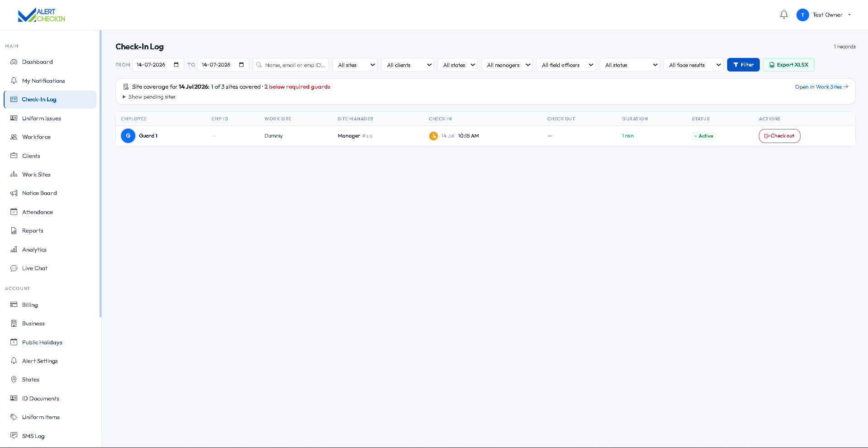868x448 pixels.
Task: Open the All clients dropdown
Action: (x=408, y=65)
